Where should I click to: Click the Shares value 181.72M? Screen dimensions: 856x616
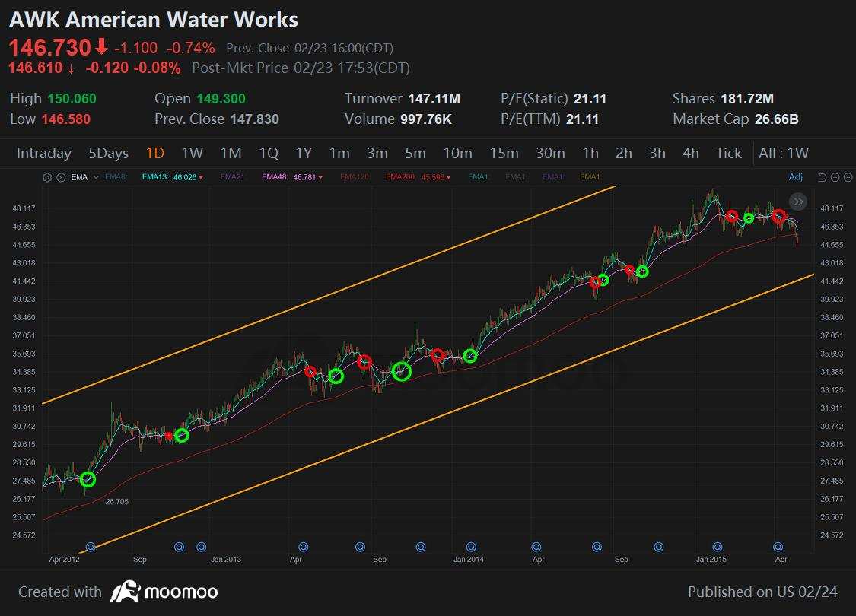pyautogui.click(x=747, y=99)
